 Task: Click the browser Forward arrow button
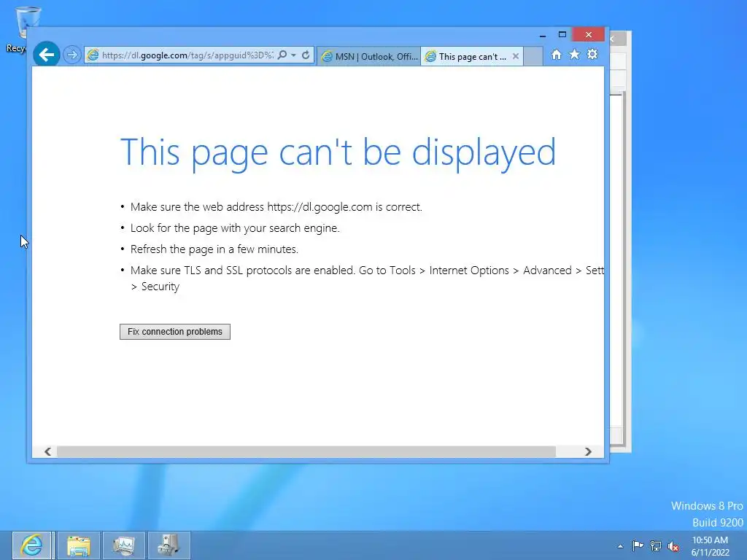click(x=72, y=55)
